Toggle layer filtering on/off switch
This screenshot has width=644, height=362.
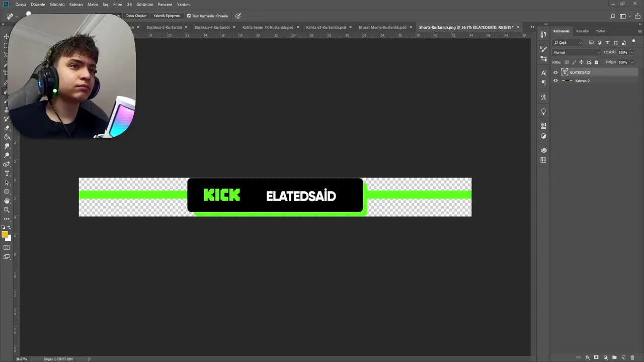pos(633,42)
